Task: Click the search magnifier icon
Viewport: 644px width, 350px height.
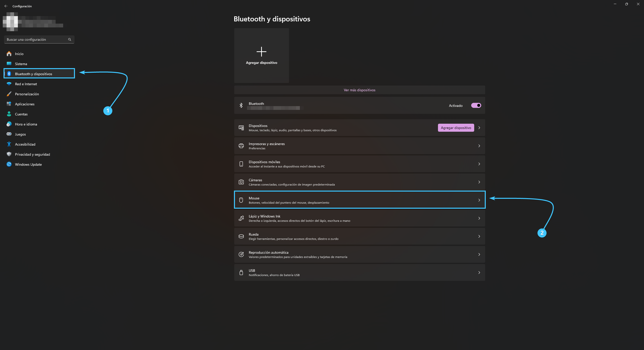Action: pos(70,39)
